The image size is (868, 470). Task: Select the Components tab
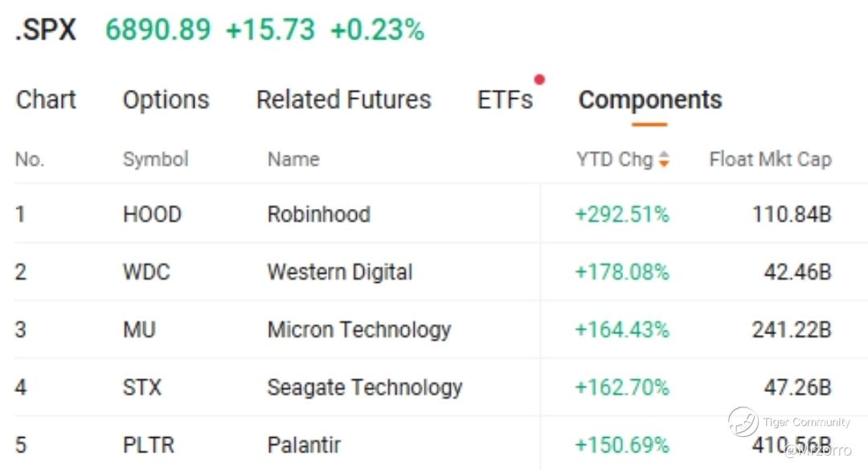click(x=649, y=100)
